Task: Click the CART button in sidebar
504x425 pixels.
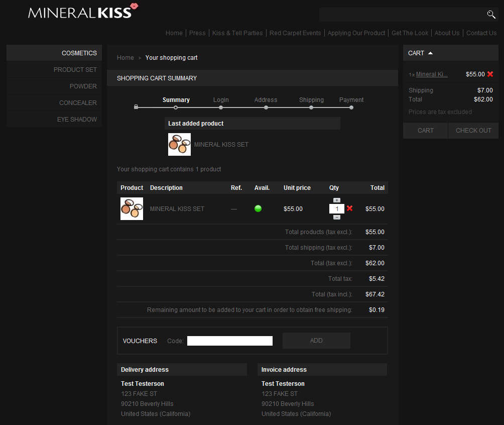Action: point(425,130)
